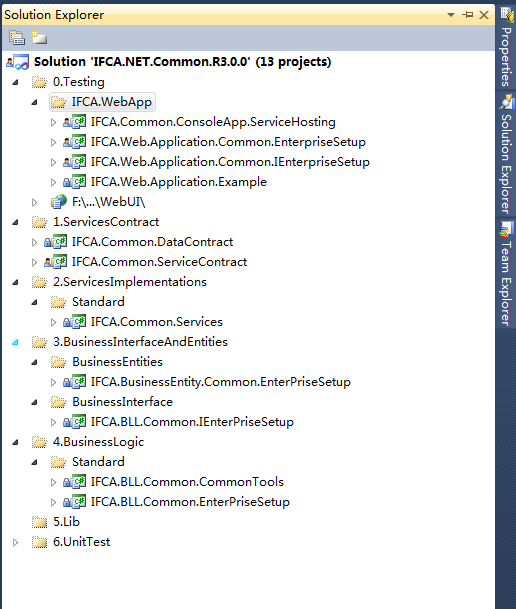Toggle auto-hide pin of Solution Explorer

(467, 15)
